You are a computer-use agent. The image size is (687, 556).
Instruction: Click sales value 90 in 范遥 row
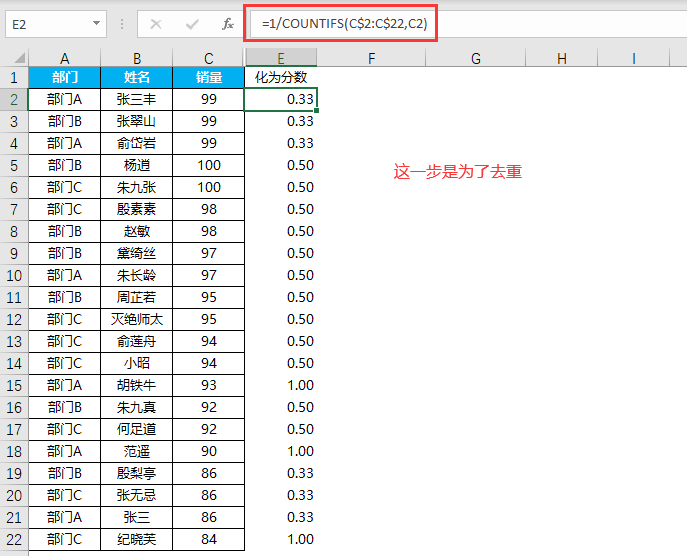click(209, 451)
